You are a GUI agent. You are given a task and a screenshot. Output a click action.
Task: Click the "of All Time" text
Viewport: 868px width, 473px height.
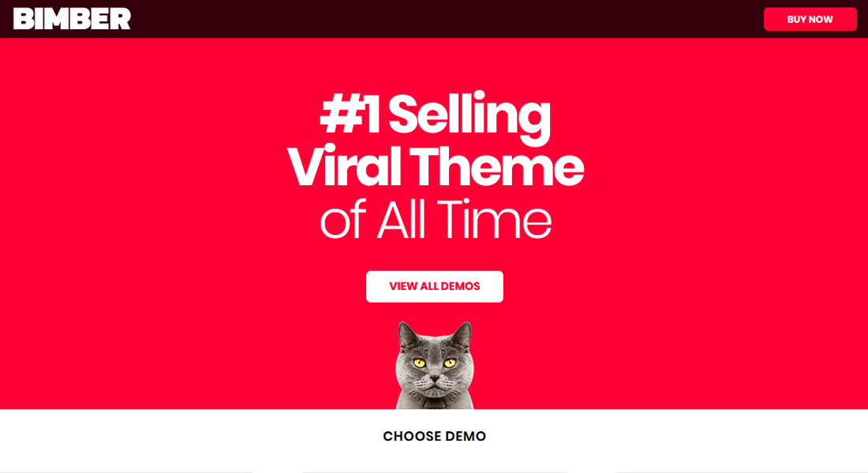pyautogui.click(x=435, y=219)
